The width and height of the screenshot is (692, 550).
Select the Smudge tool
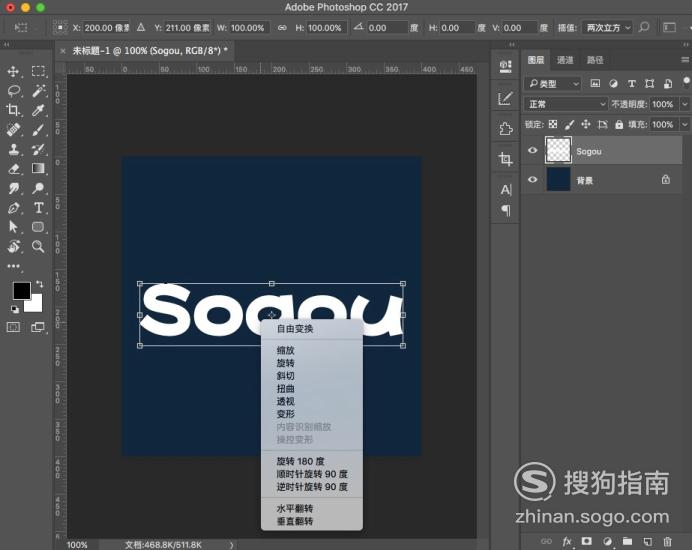[13, 188]
